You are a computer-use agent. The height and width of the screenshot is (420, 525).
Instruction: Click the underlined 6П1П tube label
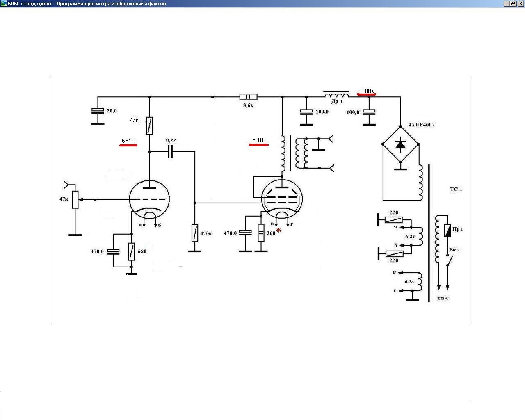(259, 140)
